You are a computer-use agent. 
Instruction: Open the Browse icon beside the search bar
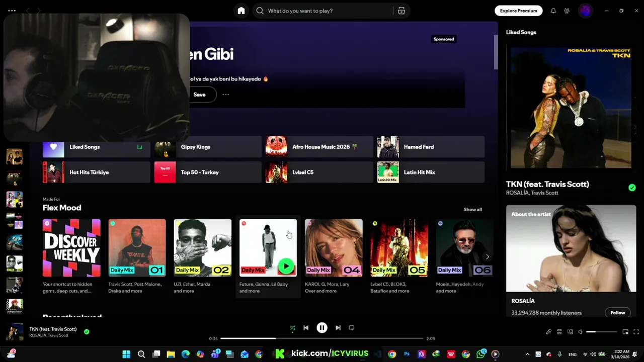point(401,11)
